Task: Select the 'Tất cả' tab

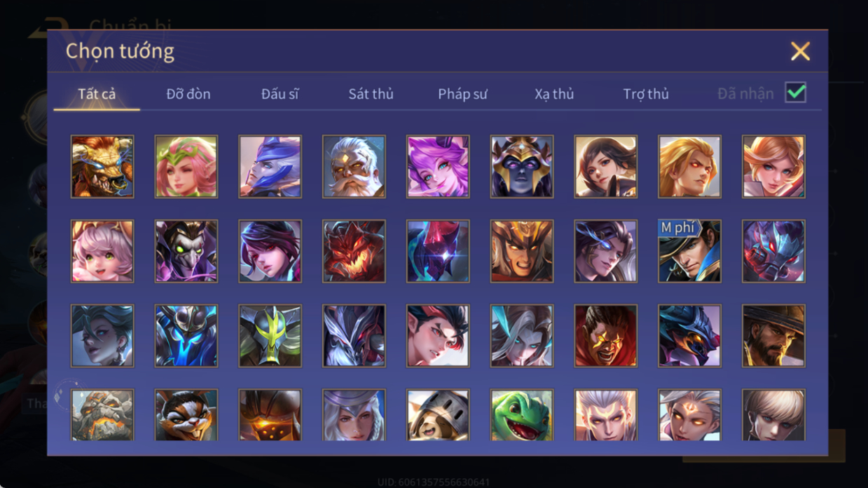Action: [x=97, y=94]
